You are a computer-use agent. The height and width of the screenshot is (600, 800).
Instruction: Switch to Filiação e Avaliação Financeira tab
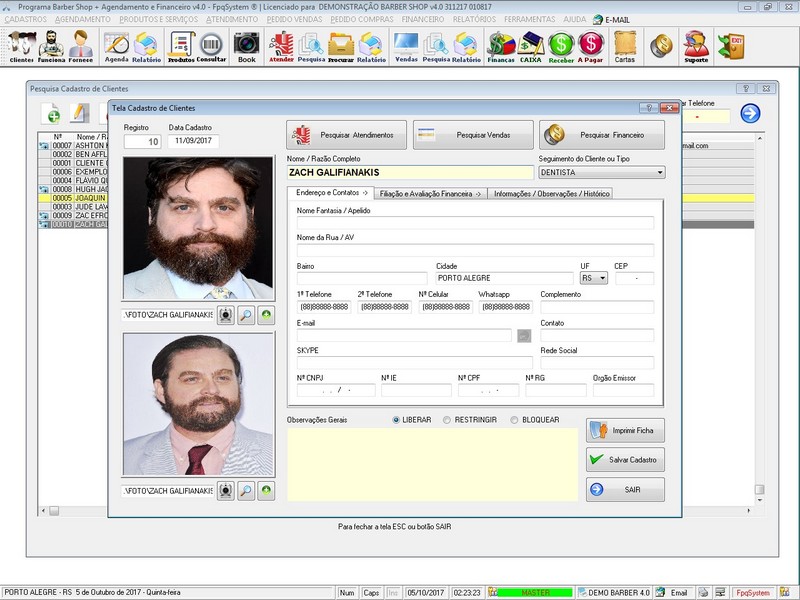(x=430, y=194)
